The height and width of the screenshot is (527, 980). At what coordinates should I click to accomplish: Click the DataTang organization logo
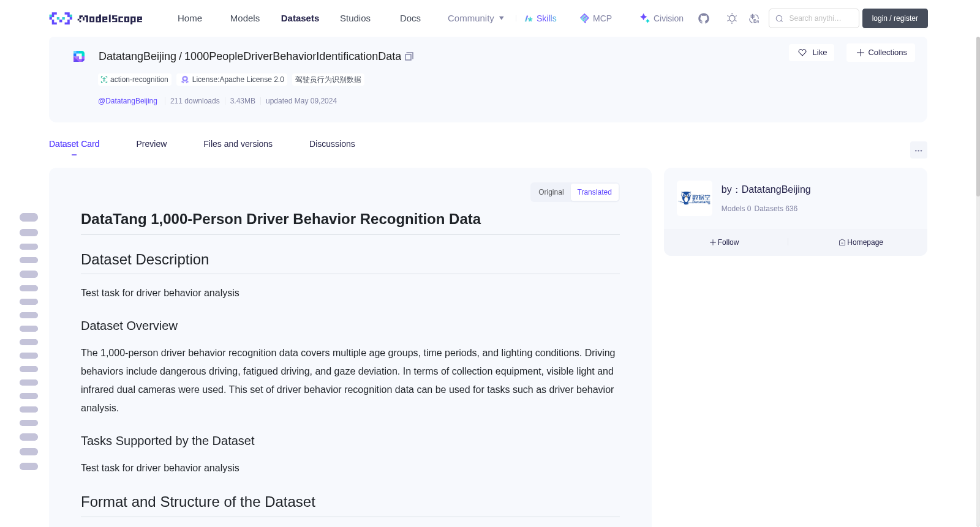tap(695, 198)
